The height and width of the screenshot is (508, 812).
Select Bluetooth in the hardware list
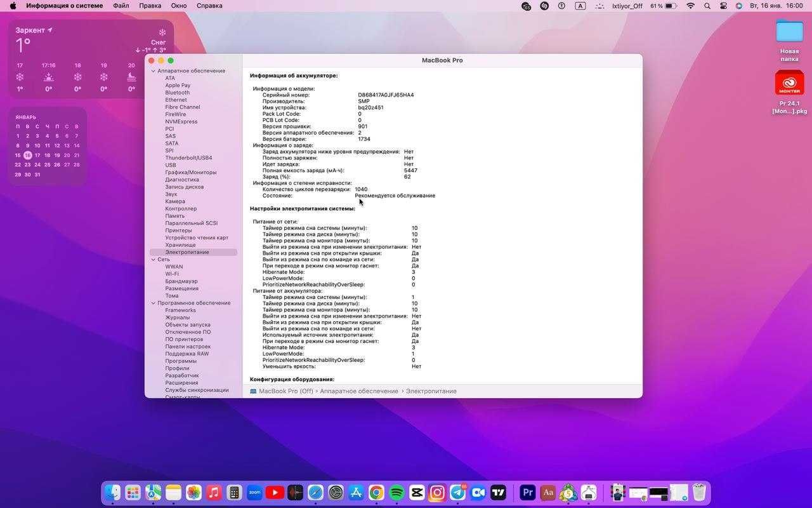tap(178, 93)
